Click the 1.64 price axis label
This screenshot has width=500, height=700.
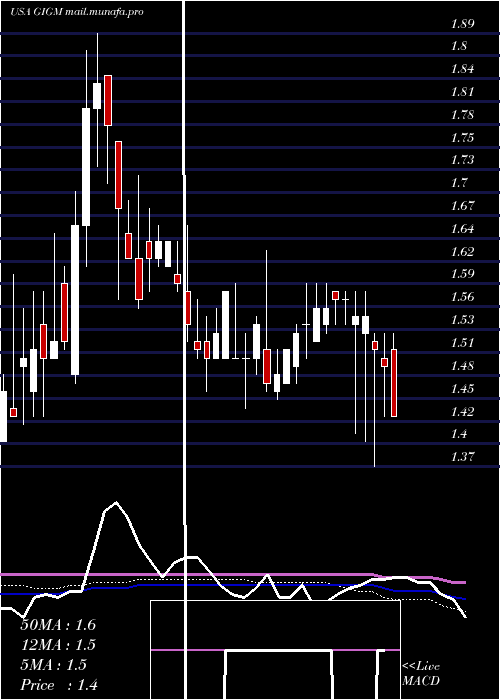click(x=462, y=229)
